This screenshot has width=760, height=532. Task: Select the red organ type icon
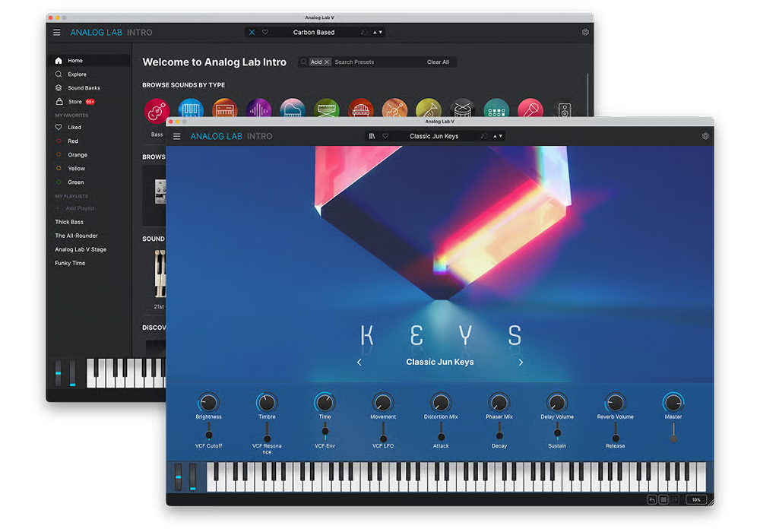[x=360, y=109]
